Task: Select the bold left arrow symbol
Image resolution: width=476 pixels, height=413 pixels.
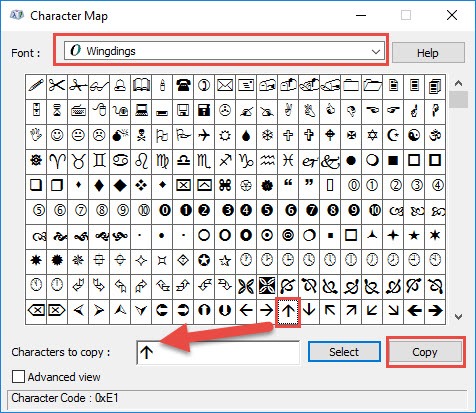Action: 414,311
